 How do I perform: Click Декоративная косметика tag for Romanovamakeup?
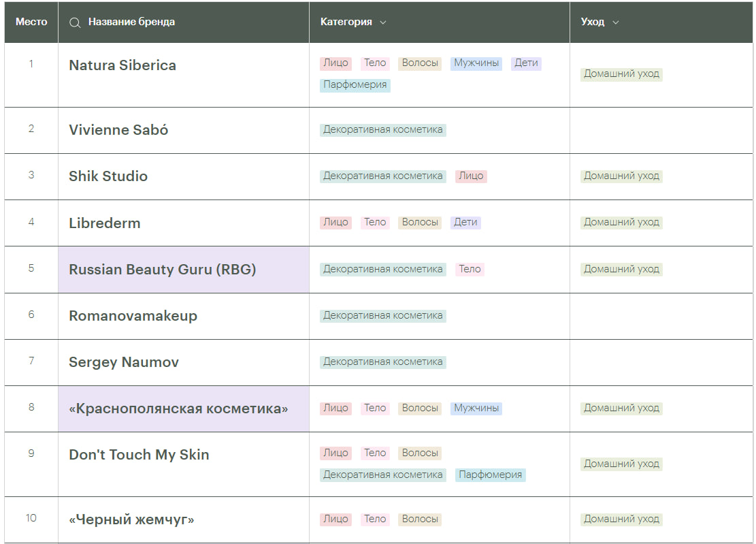[382, 316]
